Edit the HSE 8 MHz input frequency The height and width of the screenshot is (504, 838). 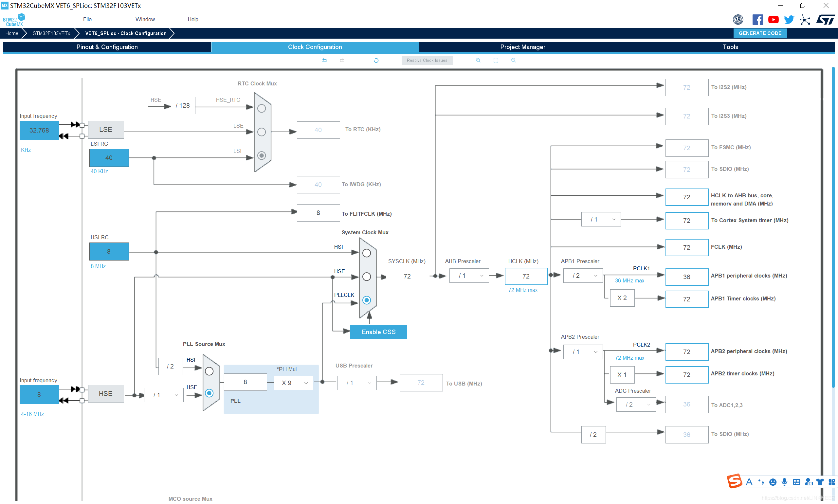39,394
